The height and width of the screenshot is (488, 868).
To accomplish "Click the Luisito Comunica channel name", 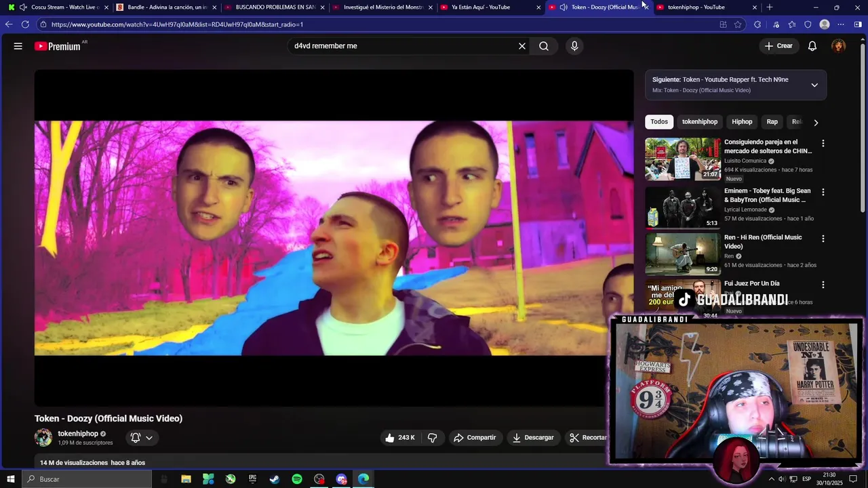I will click(x=745, y=161).
